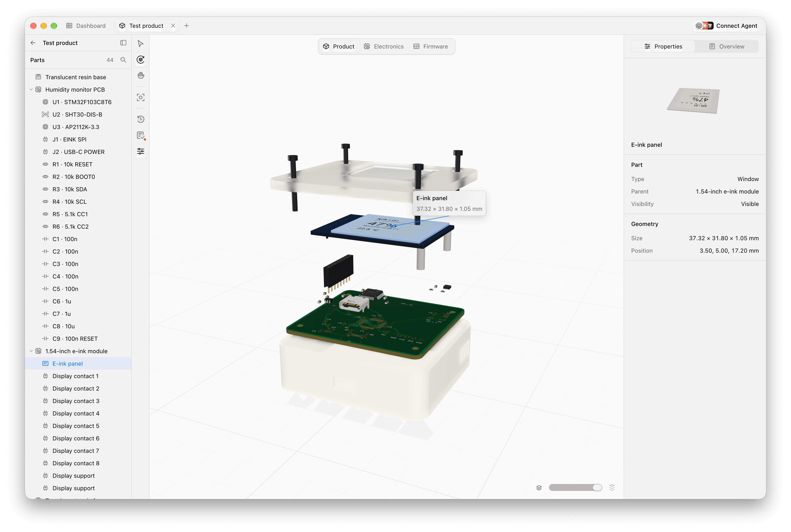
Task: Select R6 · 5.1k CC2 resistor
Action: pyautogui.click(x=78, y=227)
